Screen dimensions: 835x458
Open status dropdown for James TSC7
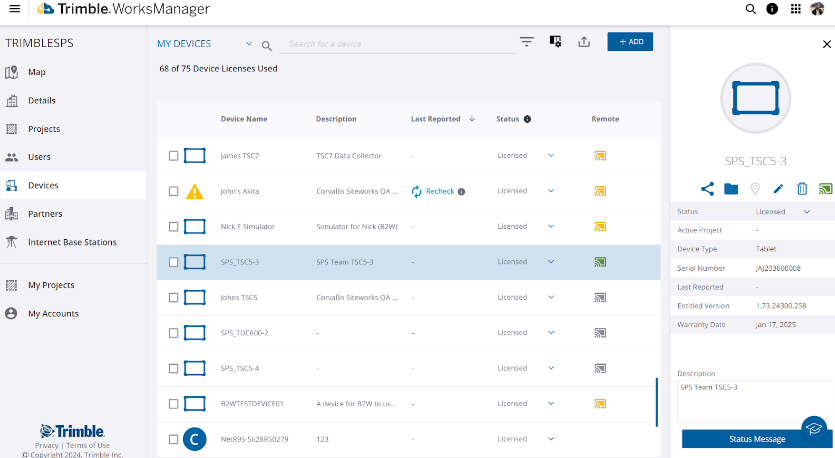(551, 156)
